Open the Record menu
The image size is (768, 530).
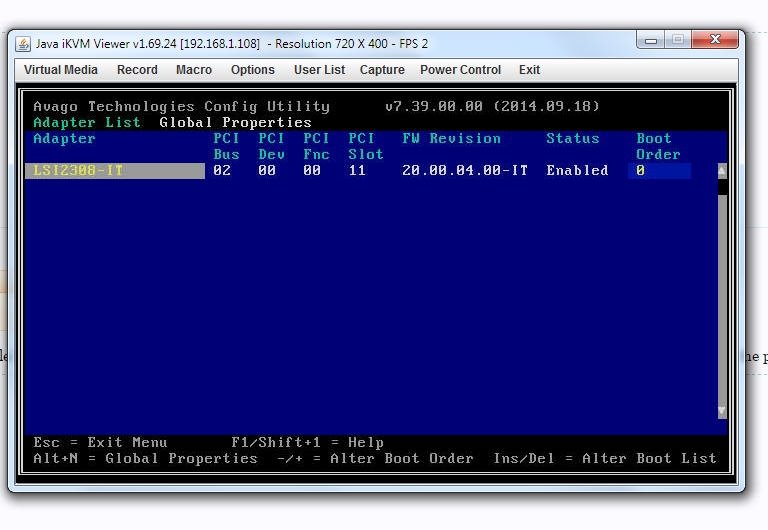pos(137,70)
